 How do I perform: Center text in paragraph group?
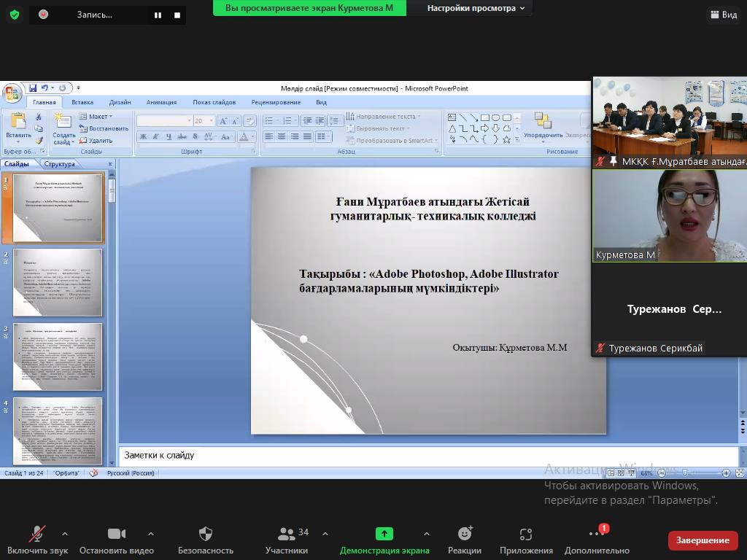pyautogui.click(x=282, y=136)
